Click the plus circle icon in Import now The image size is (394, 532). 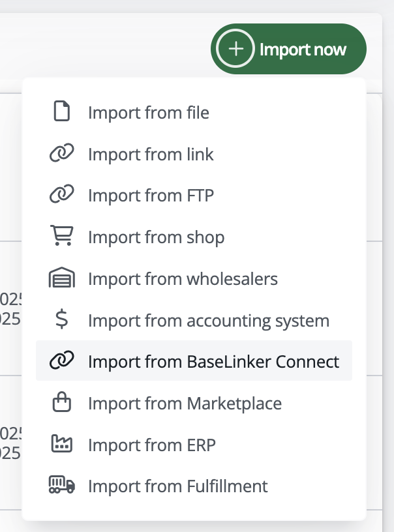[x=235, y=50]
